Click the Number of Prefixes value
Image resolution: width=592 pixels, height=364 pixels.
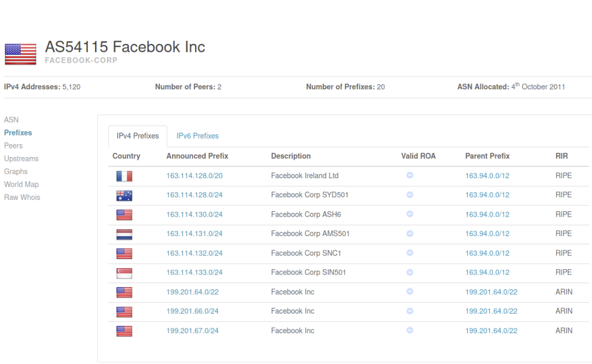point(381,87)
